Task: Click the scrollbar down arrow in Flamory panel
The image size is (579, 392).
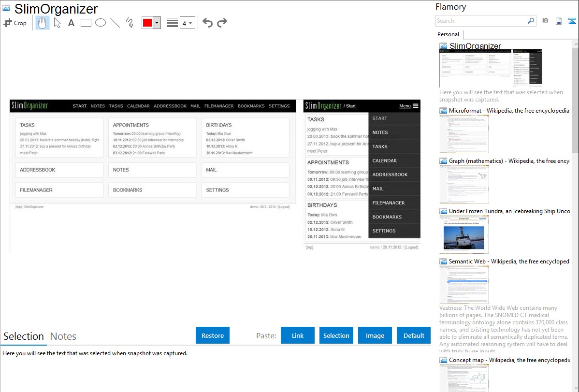Action: click(575, 388)
